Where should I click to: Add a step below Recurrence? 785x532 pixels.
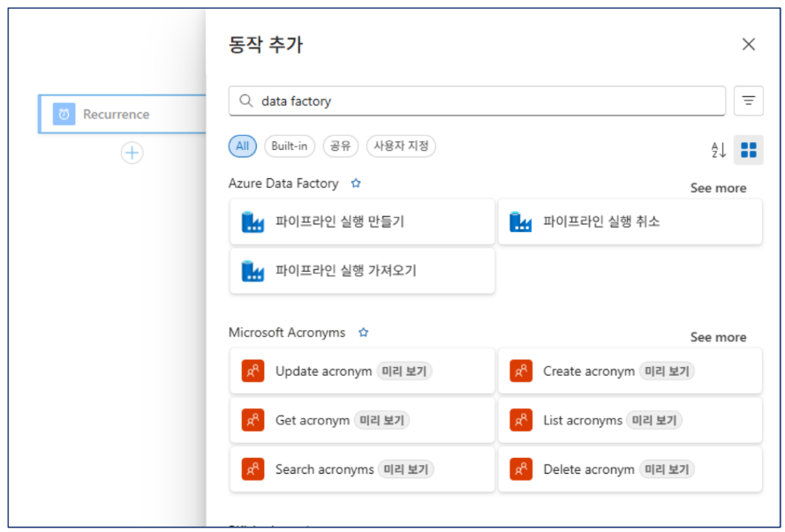[x=132, y=153]
